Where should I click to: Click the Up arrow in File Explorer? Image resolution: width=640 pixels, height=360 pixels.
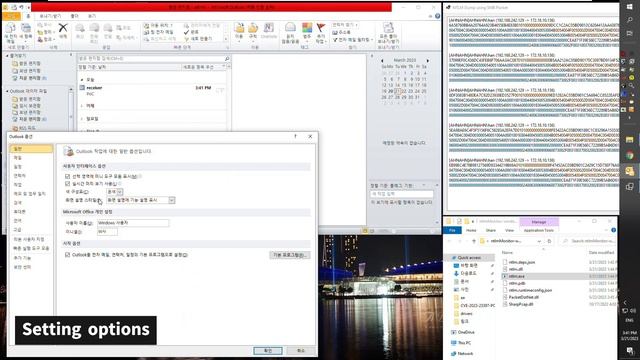(473, 241)
